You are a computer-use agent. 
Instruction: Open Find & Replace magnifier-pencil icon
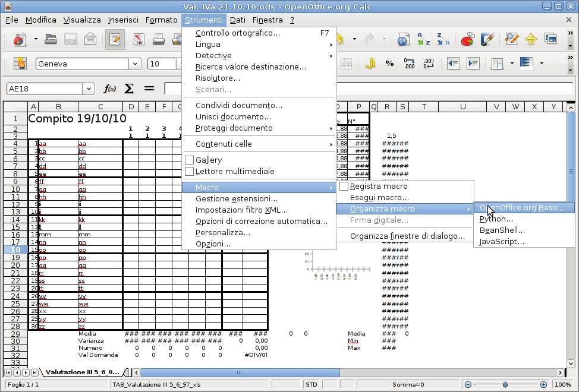tap(511, 39)
